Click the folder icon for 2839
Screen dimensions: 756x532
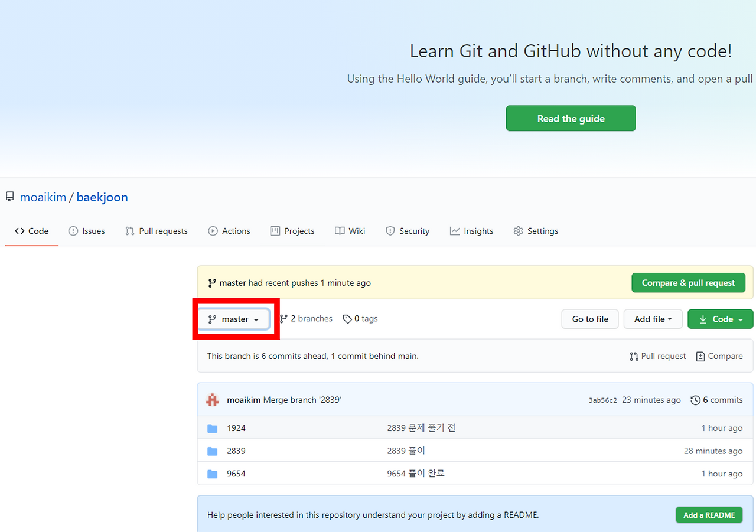click(x=213, y=451)
